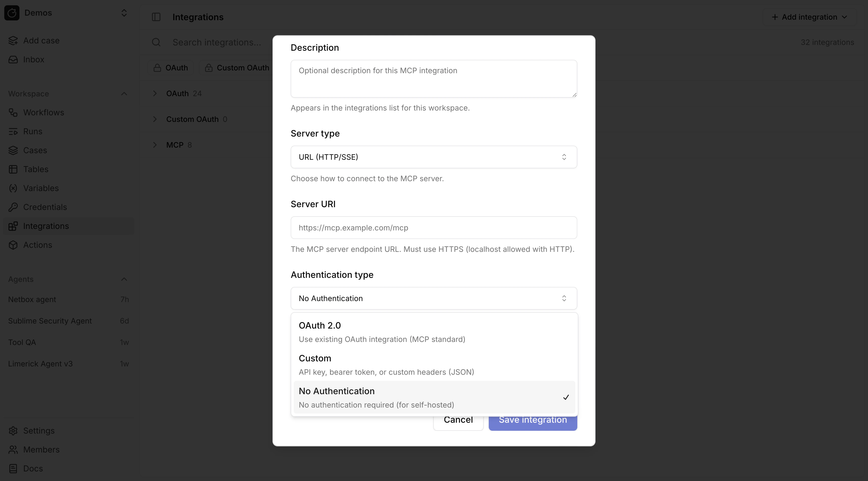Cancel the integration dialog
The width and height of the screenshot is (868, 481).
pyautogui.click(x=458, y=420)
